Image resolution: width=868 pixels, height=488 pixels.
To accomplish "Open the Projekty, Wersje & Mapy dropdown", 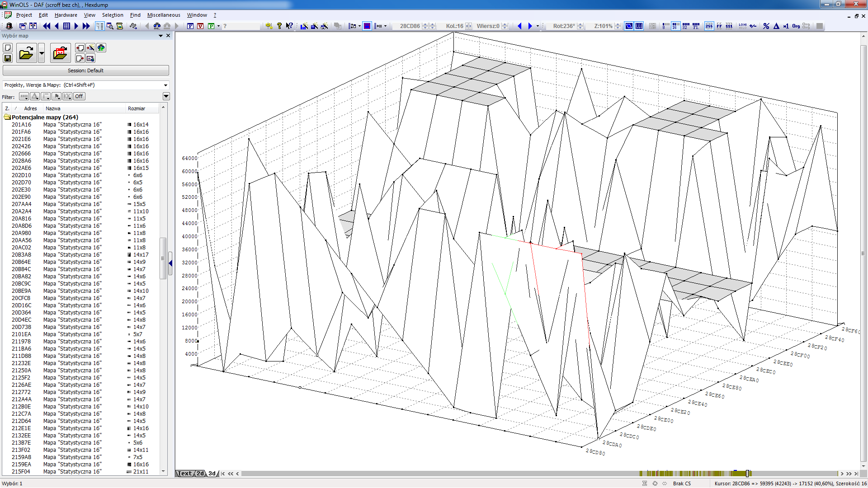I will 165,85.
